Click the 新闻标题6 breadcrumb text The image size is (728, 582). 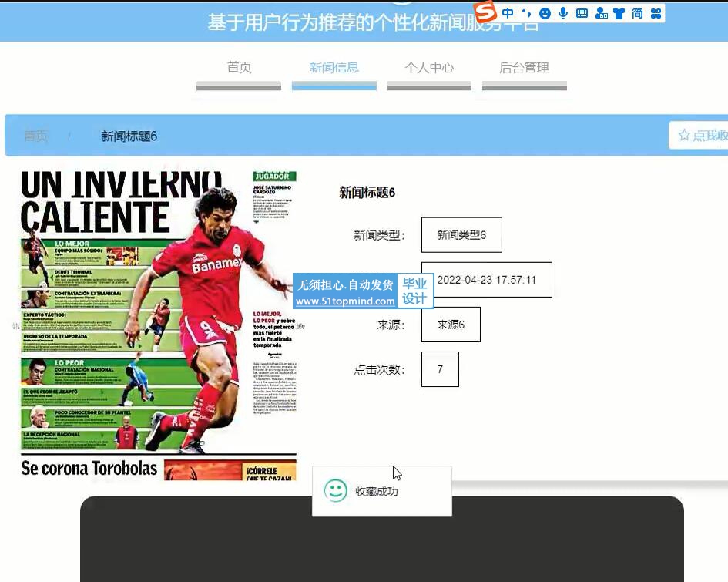(x=129, y=136)
